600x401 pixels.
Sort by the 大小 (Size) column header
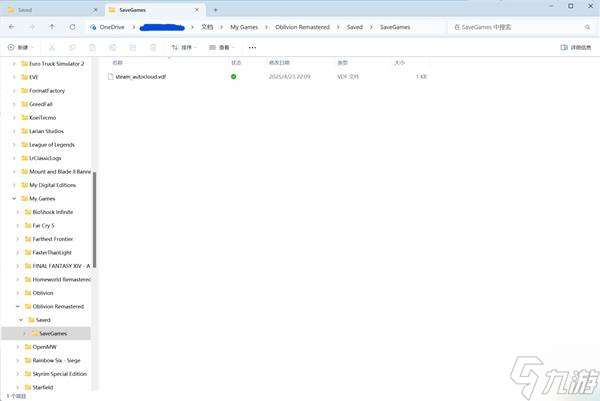(x=399, y=62)
